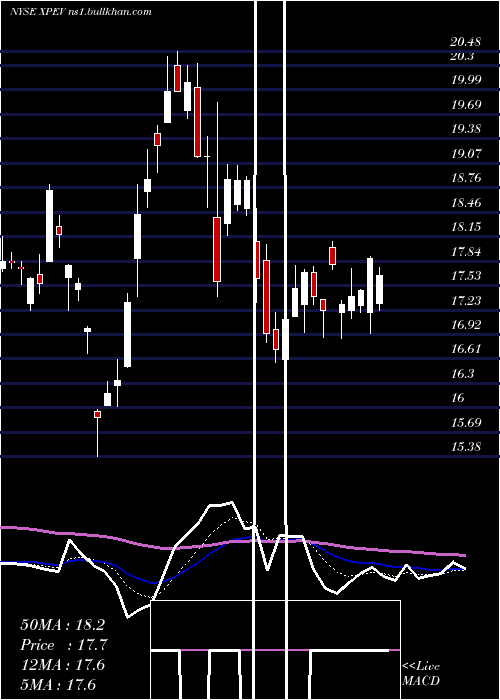Viewport: 500px width, 700px height.
Task: Click the 18.76 price axis label
Action: coord(466,178)
